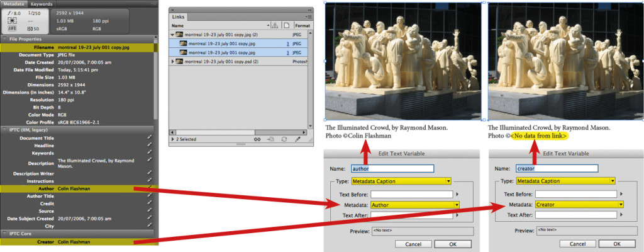The height and width of the screenshot is (252, 644).
Task: Click the status warning column icon
Action: coord(275,26)
